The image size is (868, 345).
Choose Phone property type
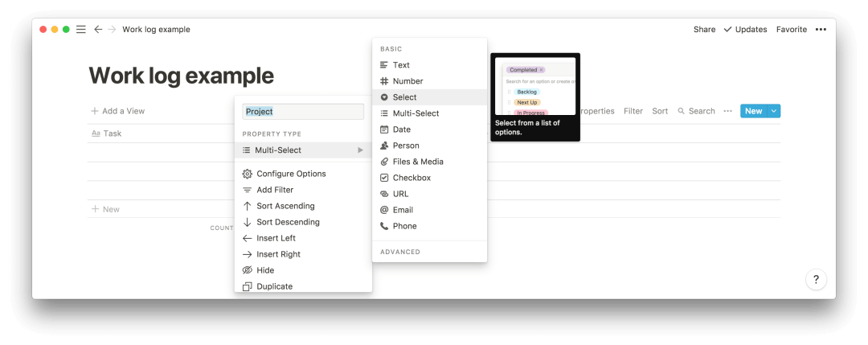(429, 225)
